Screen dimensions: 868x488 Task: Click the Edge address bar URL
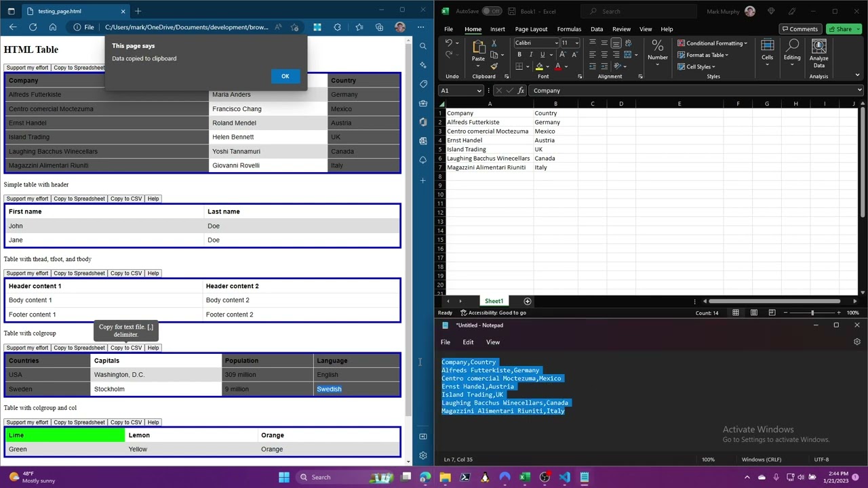[x=186, y=27]
